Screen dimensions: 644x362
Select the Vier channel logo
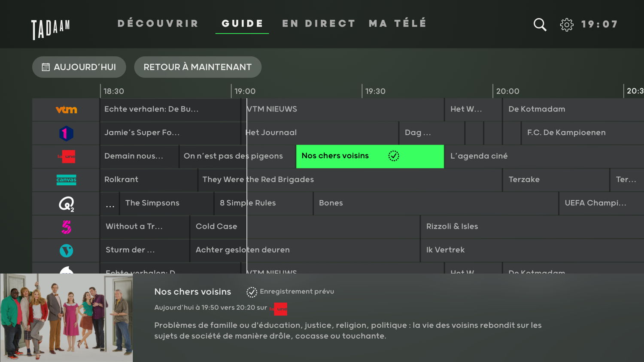[x=66, y=250]
